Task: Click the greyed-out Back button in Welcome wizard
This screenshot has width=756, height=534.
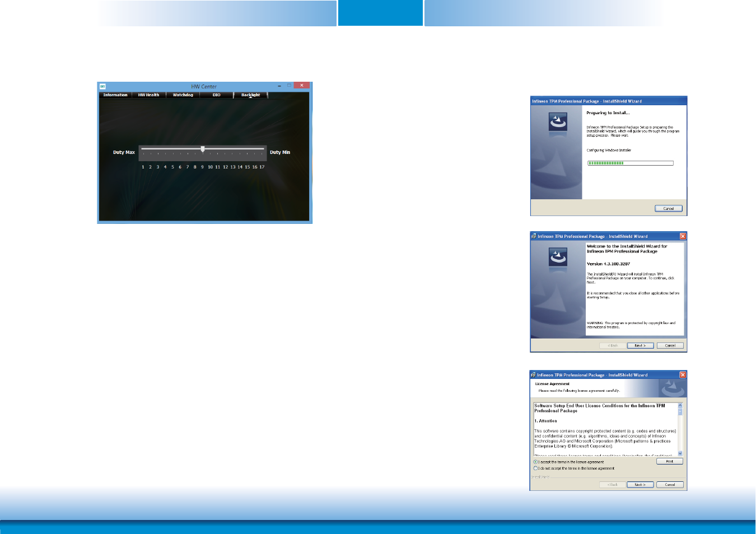Action: tap(613, 345)
